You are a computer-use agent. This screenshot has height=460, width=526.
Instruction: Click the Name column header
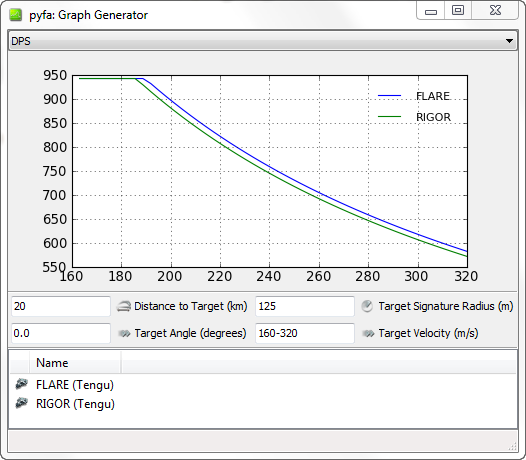pos(75,363)
